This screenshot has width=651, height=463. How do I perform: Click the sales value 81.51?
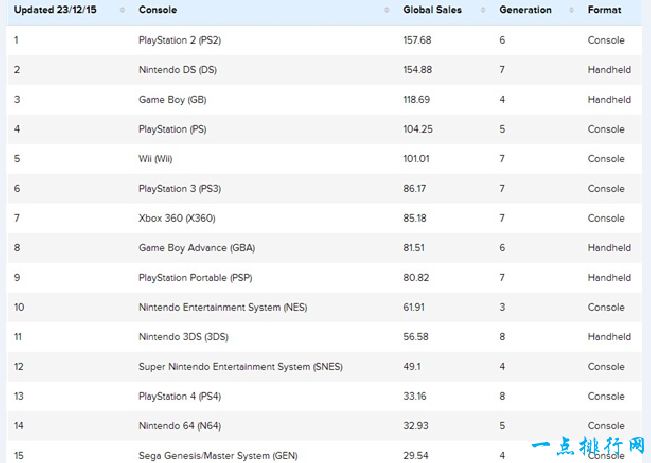(x=414, y=248)
